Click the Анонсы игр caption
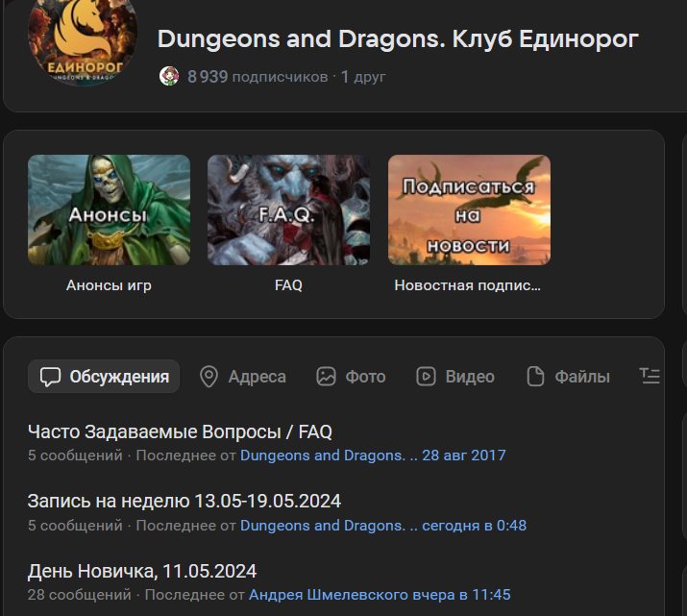The width and height of the screenshot is (687, 616). pos(109,285)
